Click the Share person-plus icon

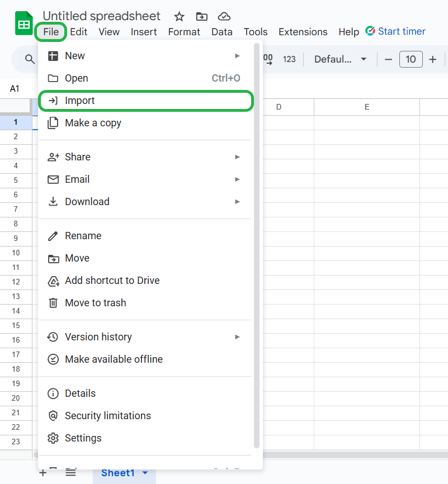click(x=53, y=157)
